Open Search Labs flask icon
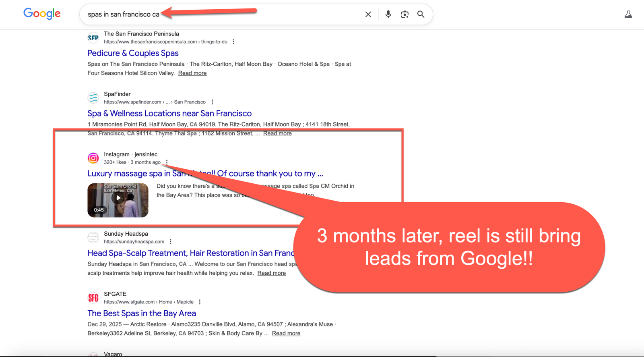The height and width of the screenshot is (357, 644). [628, 15]
